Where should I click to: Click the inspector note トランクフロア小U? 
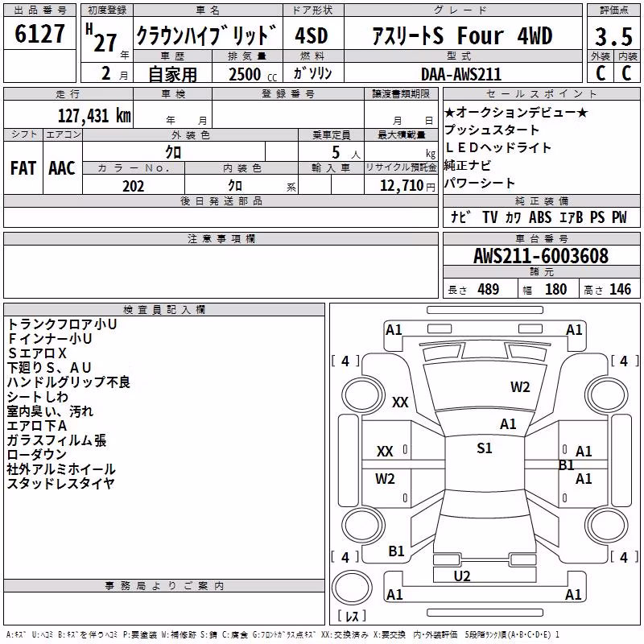pos(62,324)
